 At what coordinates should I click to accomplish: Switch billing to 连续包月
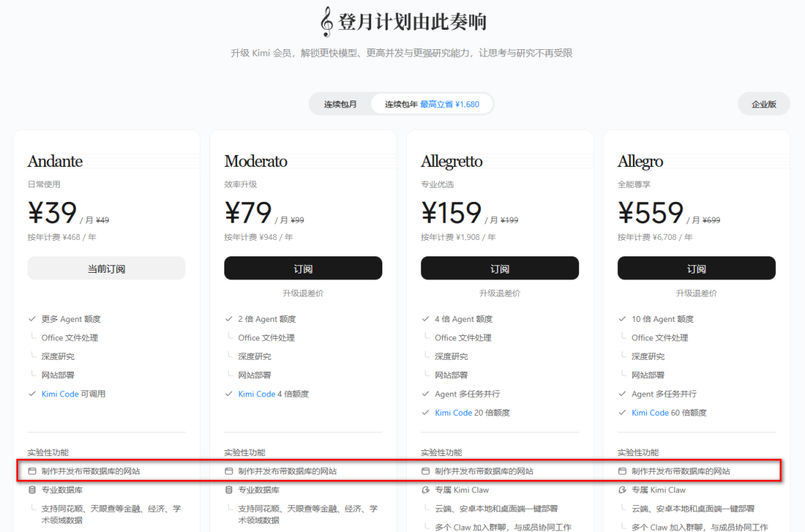(341, 104)
